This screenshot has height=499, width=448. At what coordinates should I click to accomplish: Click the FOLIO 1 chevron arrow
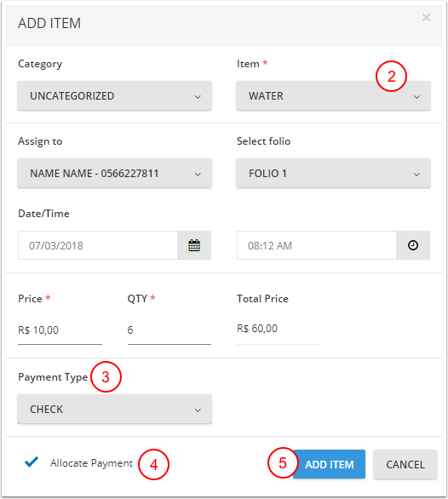tap(416, 175)
